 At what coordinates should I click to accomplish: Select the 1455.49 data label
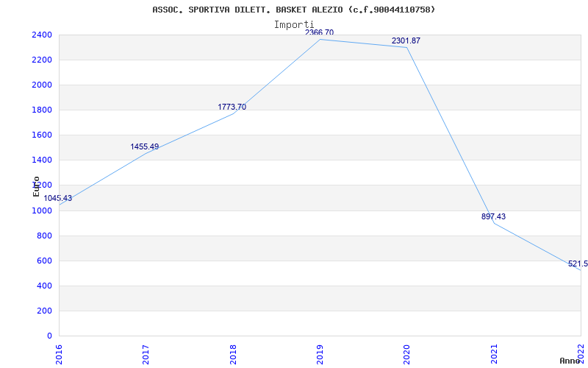point(145,146)
